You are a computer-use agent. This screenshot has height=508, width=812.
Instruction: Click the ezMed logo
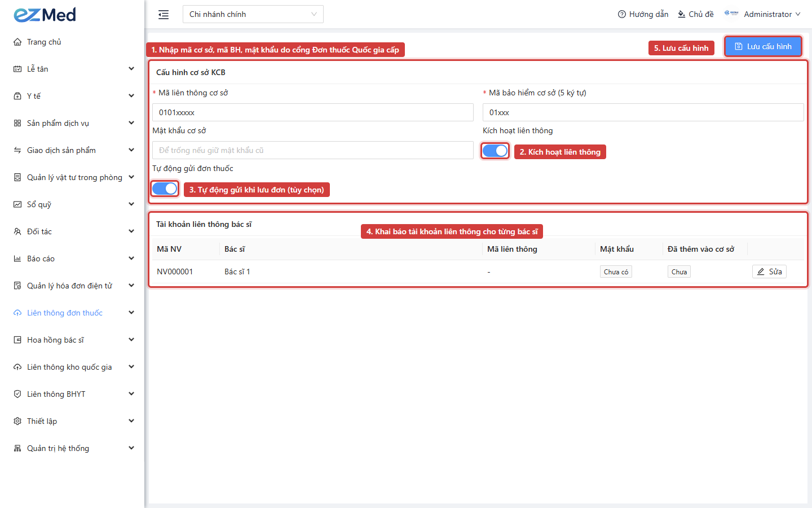tap(45, 15)
